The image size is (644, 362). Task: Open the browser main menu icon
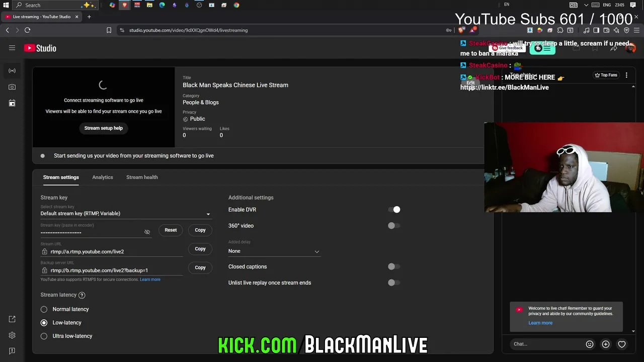click(636, 30)
